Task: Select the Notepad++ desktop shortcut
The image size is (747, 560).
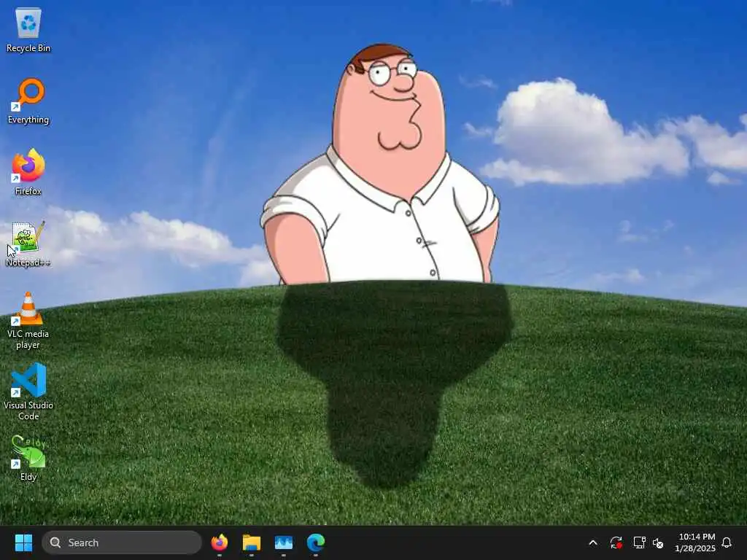Action: pos(28,244)
